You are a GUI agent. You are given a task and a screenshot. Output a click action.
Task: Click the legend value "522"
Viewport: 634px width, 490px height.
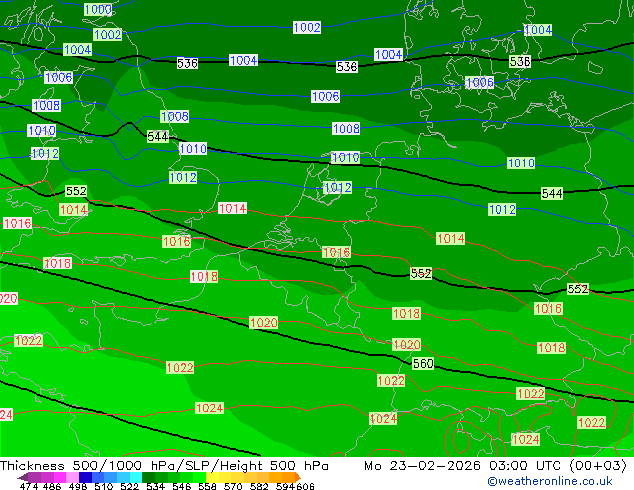pyautogui.click(x=129, y=486)
